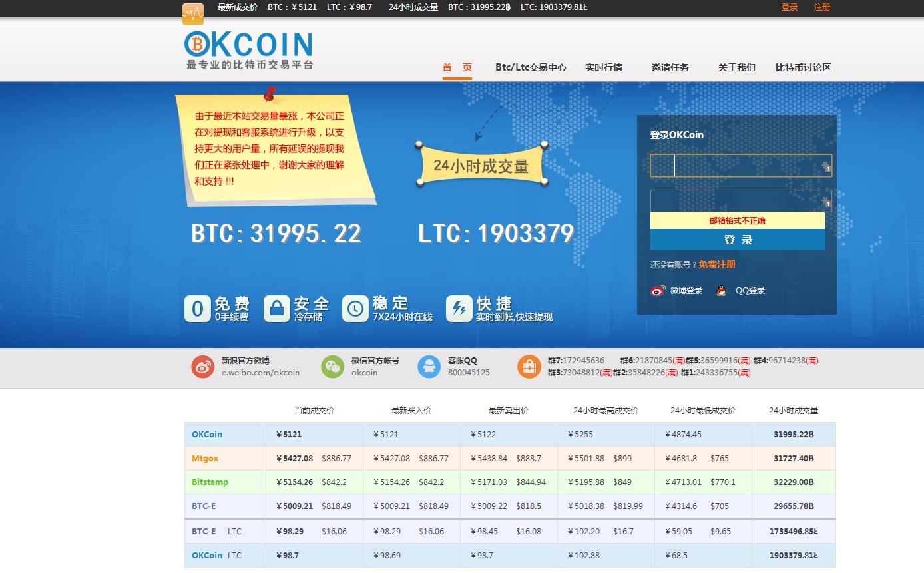Click the Mtgox volume 31727.40฿
The width and height of the screenshot is (924, 573).
795,459
